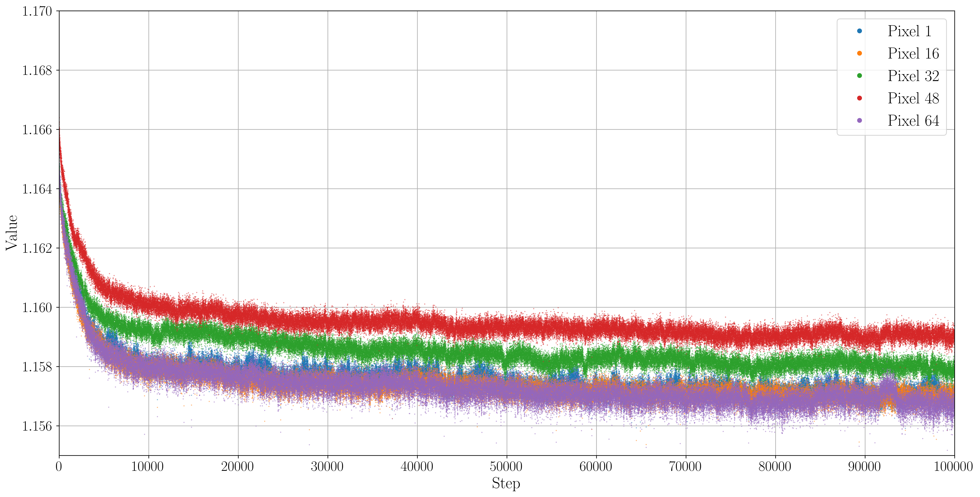This screenshot has width=980, height=497.
Task: Click the red Pixel 48 legend marker
Action: click(859, 98)
